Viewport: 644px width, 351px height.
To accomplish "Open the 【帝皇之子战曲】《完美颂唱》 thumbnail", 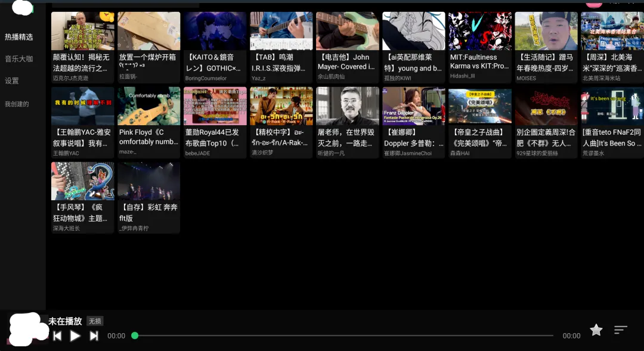I will coord(480,106).
